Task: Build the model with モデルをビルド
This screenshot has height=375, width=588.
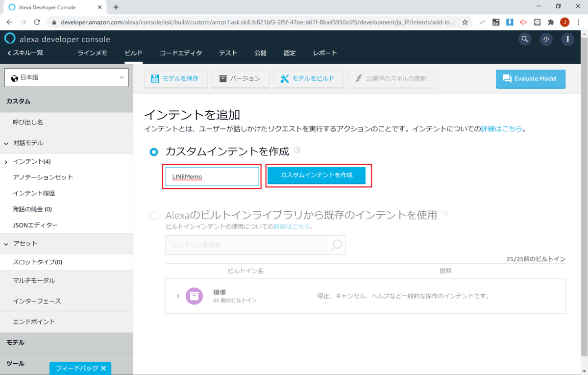Action: 308,78
